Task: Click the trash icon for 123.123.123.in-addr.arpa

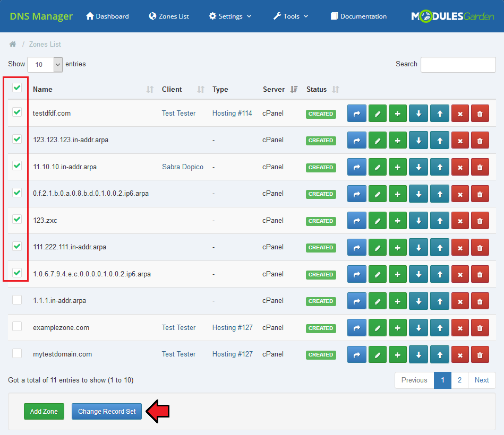Action: 480,141
